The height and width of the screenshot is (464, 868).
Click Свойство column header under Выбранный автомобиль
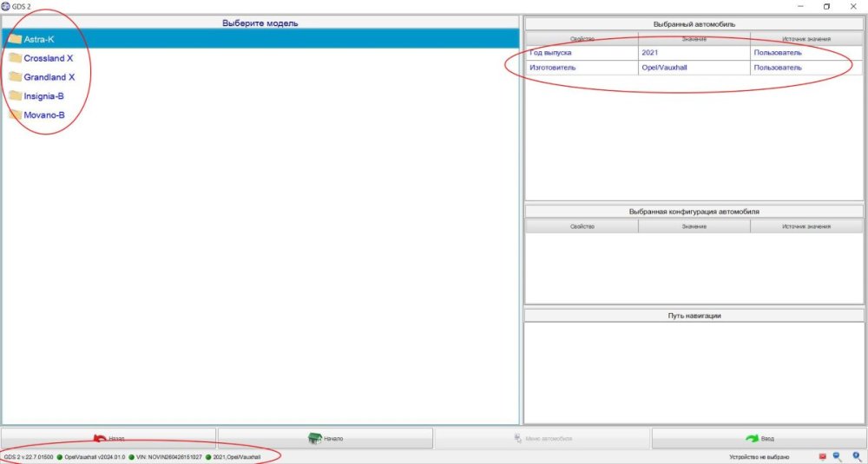582,39
